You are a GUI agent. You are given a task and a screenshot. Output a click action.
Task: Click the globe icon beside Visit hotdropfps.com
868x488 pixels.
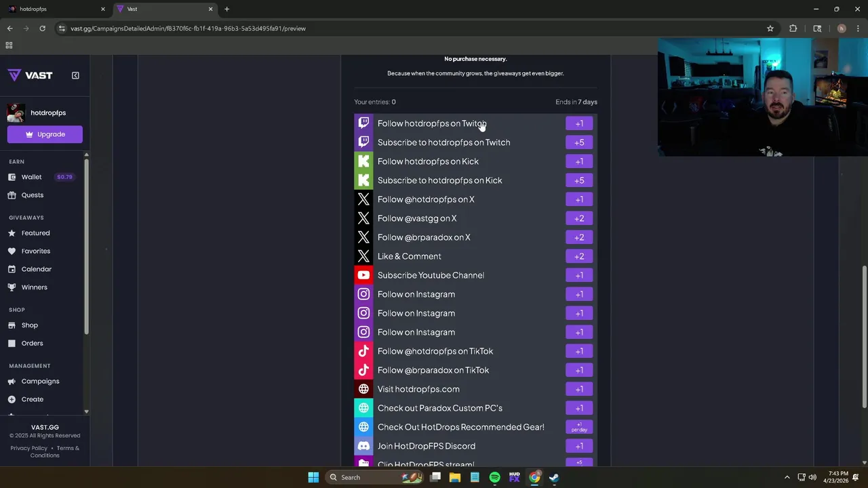click(x=363, y=389)
